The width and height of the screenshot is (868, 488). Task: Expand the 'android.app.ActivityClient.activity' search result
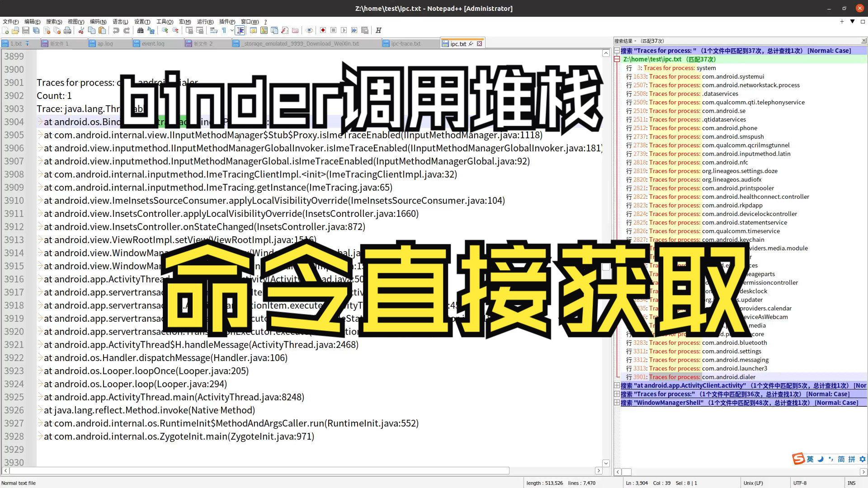617,385
